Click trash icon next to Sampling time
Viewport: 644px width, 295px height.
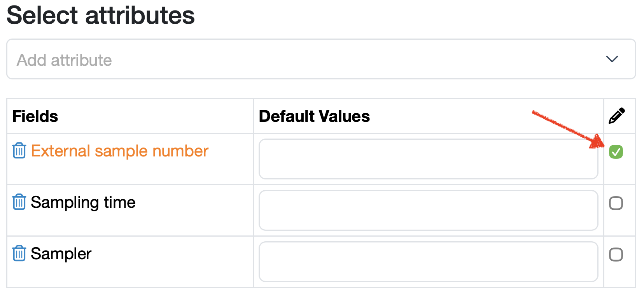(19, 202)
